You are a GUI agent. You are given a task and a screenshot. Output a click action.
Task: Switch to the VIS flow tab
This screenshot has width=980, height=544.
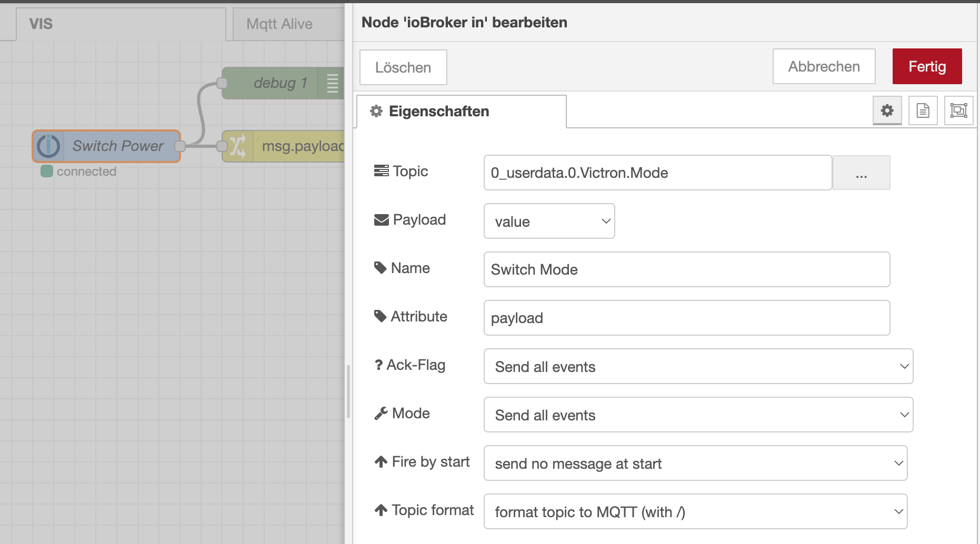[x=121, y=24]
